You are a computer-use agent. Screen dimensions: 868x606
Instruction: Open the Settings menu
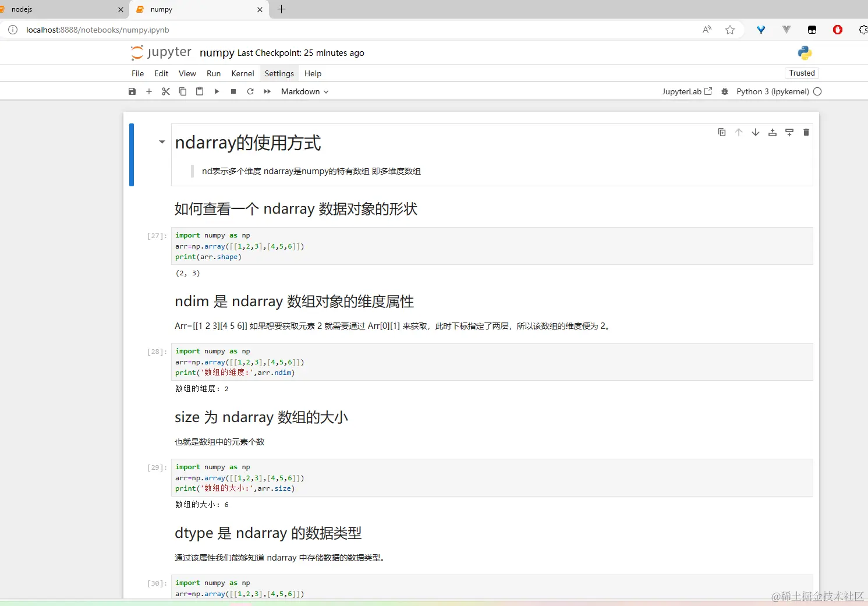coord(279,73)
